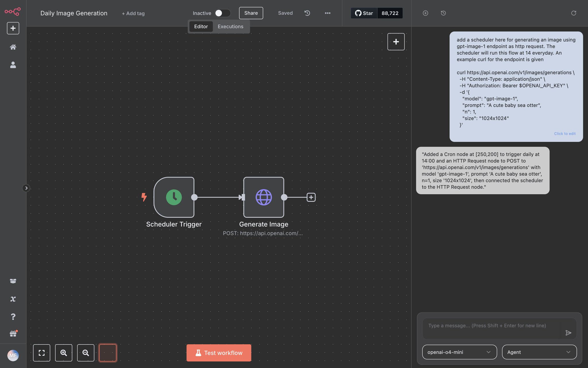Viewport: 588px width, 368px height.
Task: Click the refresh icon in chat panel
Action: (574, 13)
